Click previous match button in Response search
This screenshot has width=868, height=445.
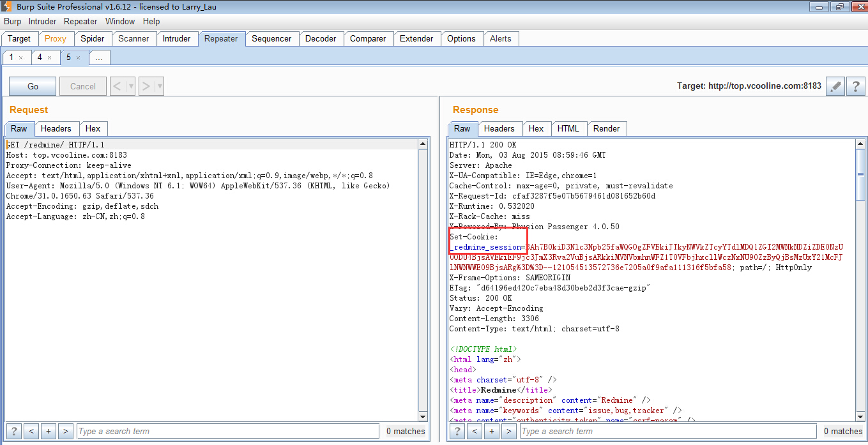click(x=475, y=431)
